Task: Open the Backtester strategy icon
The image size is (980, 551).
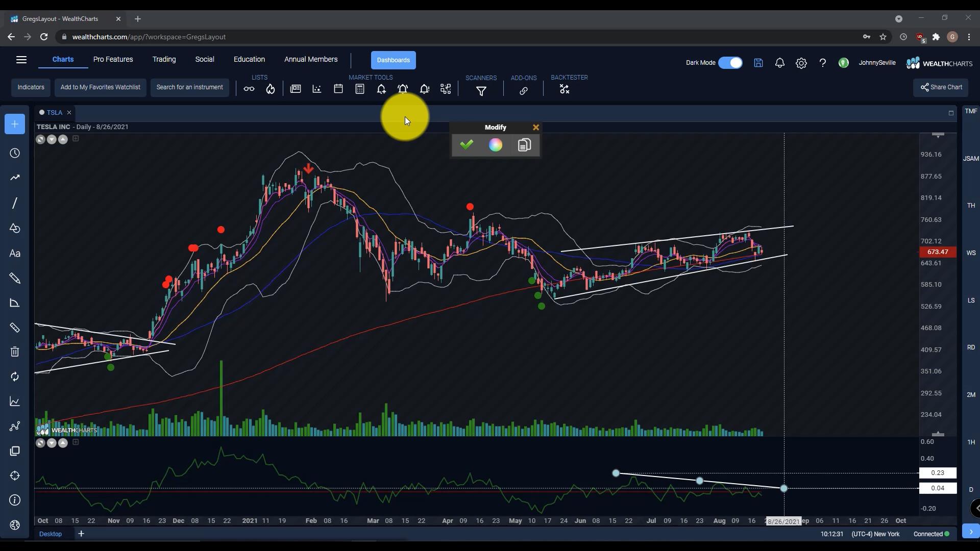Action: click(565, 89)
